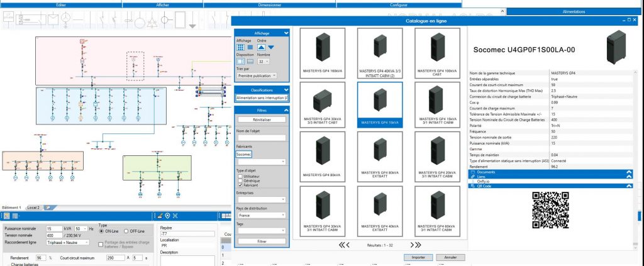Click paint/edit icon in properties header
Screen dimensions: 644x266
160,216
